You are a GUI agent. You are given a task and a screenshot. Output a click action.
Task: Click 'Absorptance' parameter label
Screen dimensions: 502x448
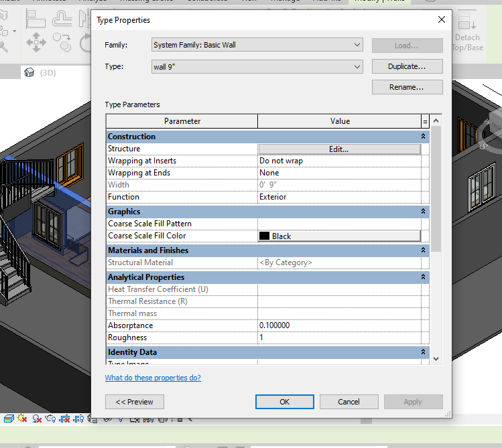(130, 325)
